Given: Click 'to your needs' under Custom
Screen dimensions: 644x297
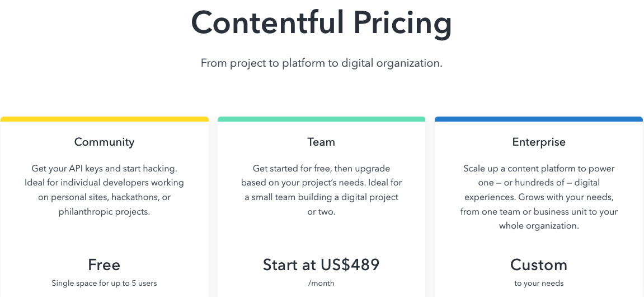Looking at the screenshot, I should click(539, 284).
